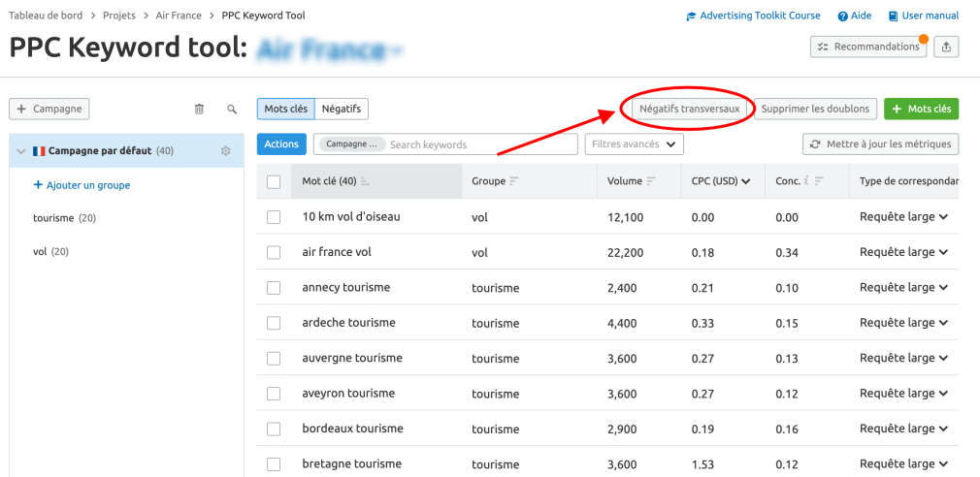Click volume value 22,200
980x477 pixels.
click(x=625, y=252)
